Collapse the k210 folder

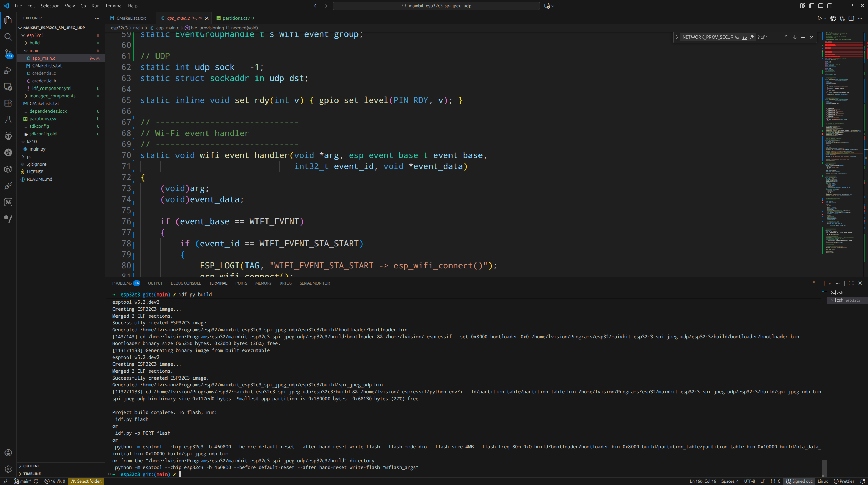pos(31,142)
